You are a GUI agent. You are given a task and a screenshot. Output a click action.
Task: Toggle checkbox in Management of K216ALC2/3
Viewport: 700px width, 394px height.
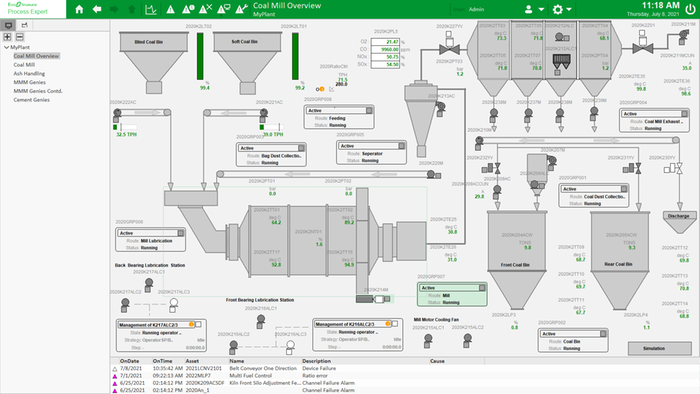[x=395, y=324]
